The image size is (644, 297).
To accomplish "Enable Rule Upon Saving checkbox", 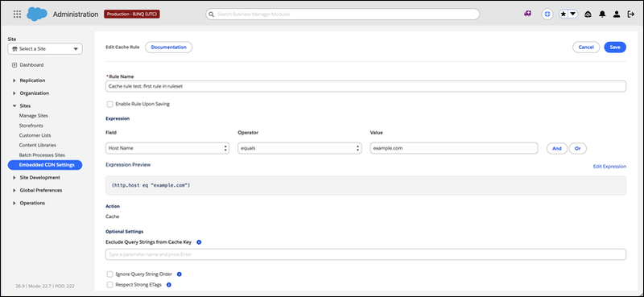I will click(x=110, y=105).
